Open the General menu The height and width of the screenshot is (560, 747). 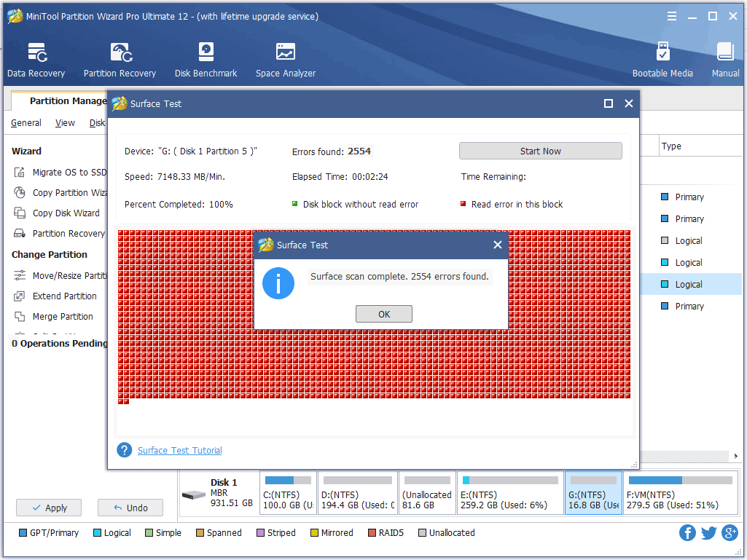26,123
